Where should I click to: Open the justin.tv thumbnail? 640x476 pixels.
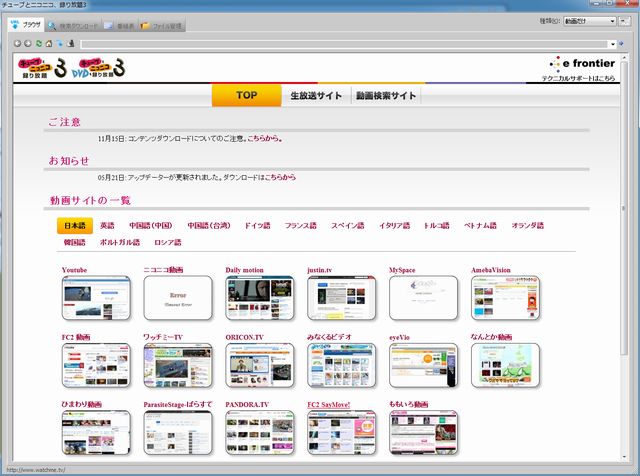tap(342, 298)
